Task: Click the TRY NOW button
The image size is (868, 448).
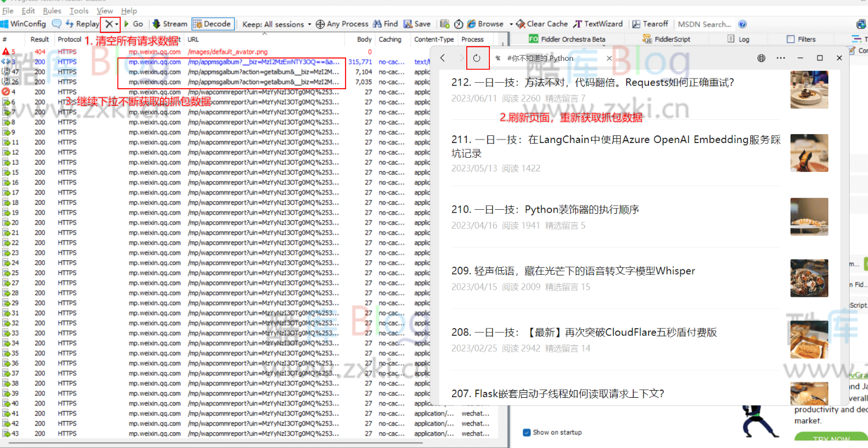Action: point(832,439)
